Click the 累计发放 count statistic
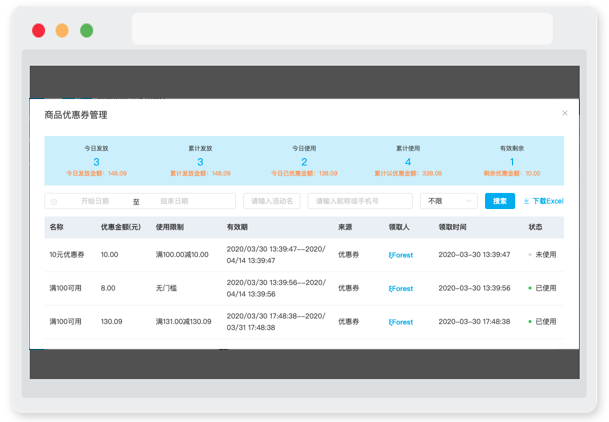The image size is (609, 422). tap(200, 162)
